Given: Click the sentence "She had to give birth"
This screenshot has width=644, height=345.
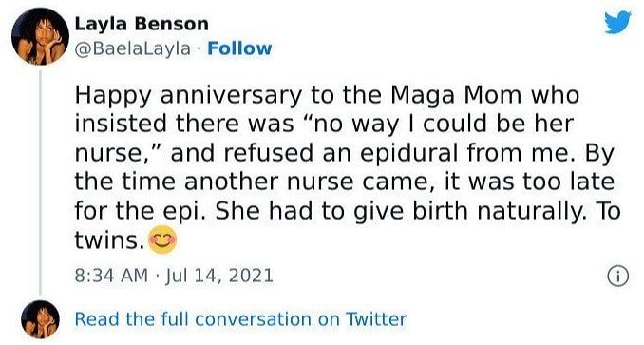Looking at the screenshot, I should (341, 211).
